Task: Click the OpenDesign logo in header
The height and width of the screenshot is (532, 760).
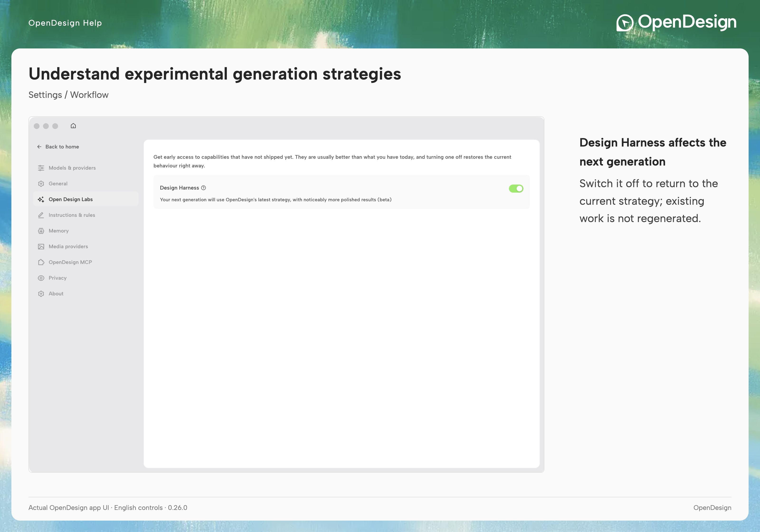Action: pyautogui.click(x=676, y=23)
